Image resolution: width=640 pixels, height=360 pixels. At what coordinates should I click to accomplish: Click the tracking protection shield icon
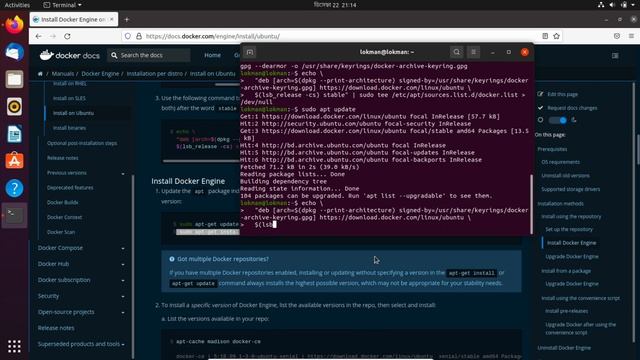(x=128, y=36)
